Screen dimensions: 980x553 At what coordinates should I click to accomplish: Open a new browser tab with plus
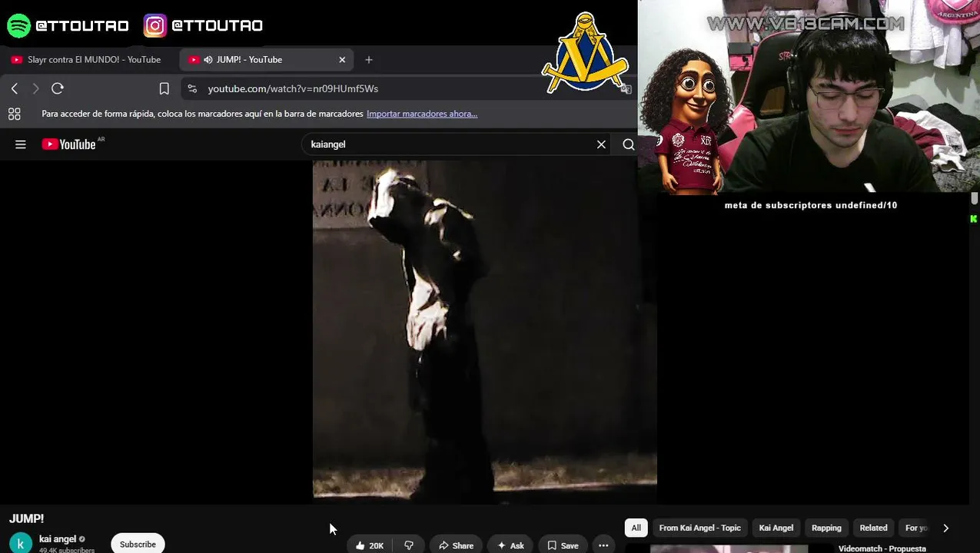coord(369,60)
